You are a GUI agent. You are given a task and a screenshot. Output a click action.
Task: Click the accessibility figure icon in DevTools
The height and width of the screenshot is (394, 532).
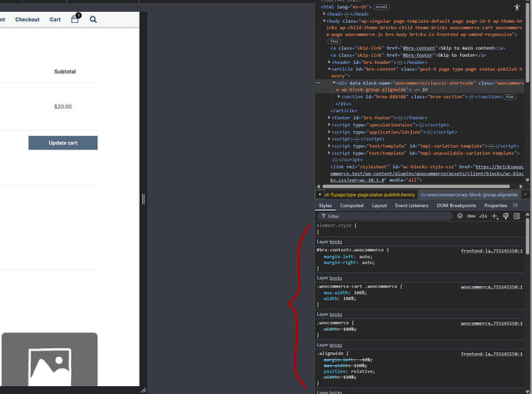[x=516, y=6]
